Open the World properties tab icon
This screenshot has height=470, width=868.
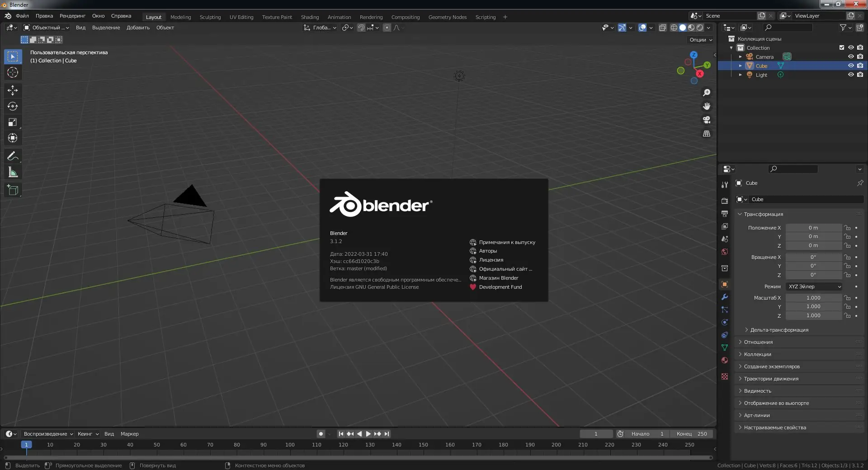725,252
